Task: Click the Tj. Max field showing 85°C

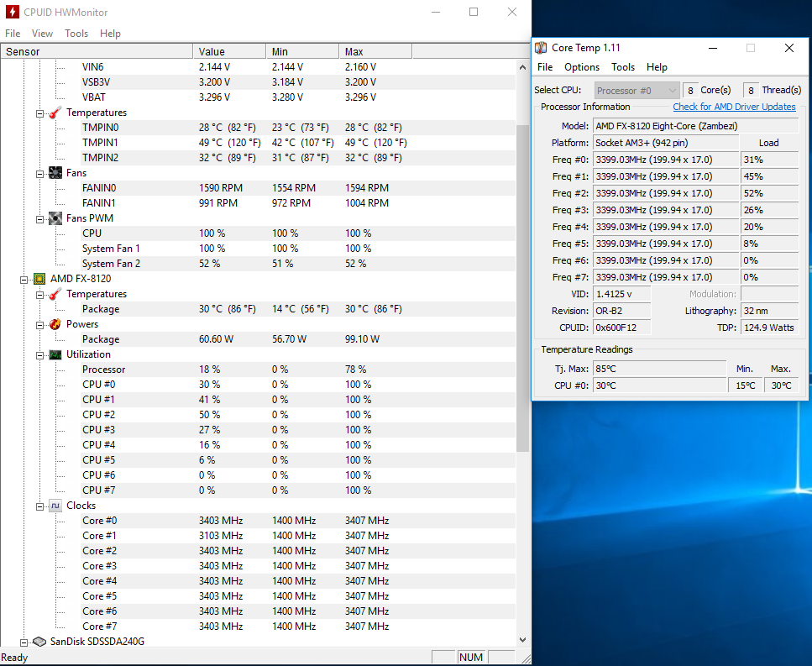Action: coord(659,370)
